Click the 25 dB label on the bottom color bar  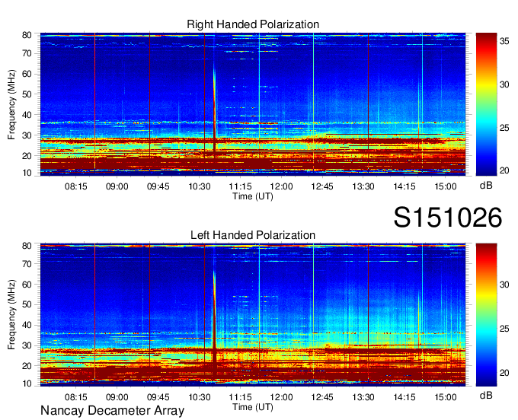[x=504, y=329]
